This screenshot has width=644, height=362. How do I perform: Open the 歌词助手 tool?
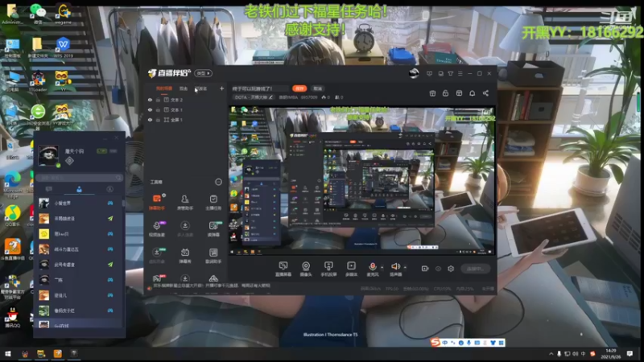coord(213,255)
